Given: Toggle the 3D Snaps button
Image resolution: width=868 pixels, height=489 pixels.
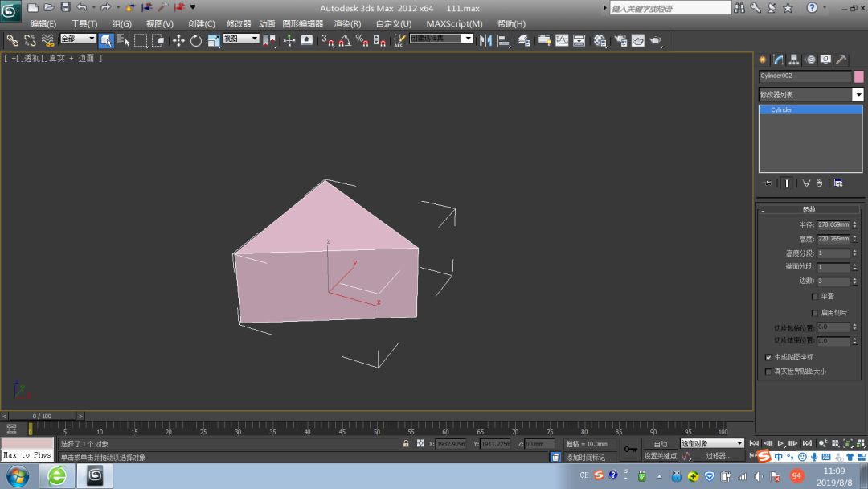Looking at the screenshot, I should click(x=328, y=40).
